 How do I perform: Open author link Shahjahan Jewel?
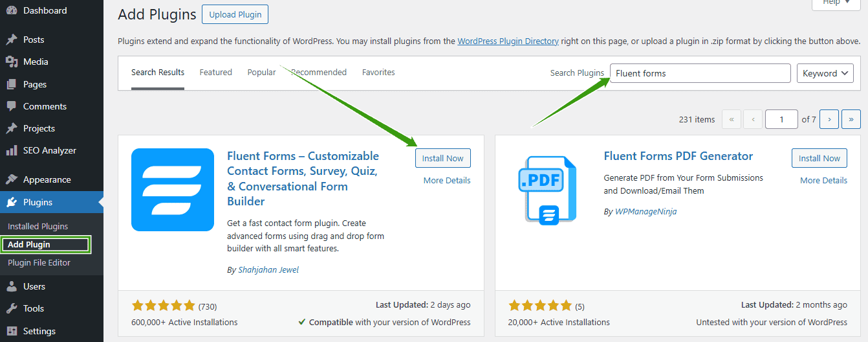coord(268,269)
